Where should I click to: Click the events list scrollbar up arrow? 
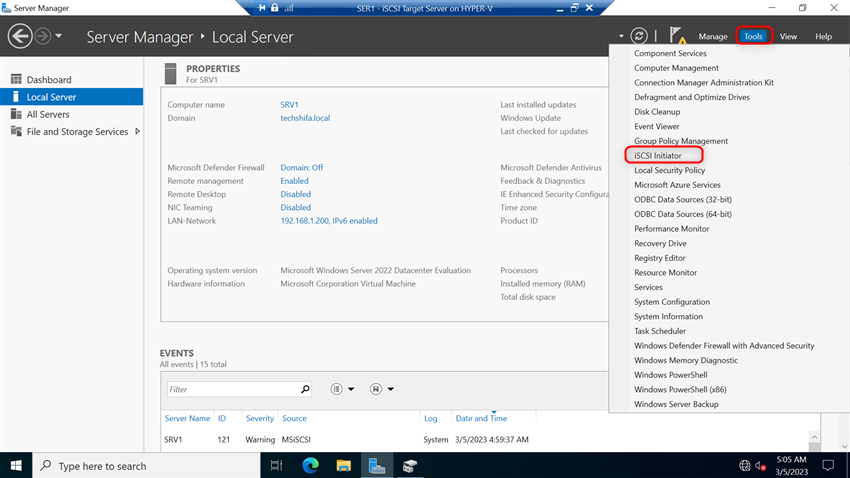coord(814,437)
